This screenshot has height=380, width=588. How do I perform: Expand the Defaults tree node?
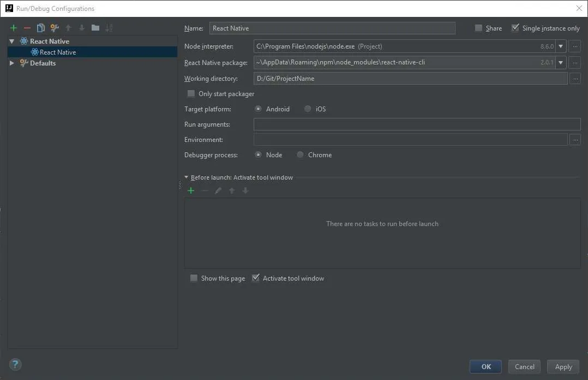pyautogui.click(x=11, y=63)
